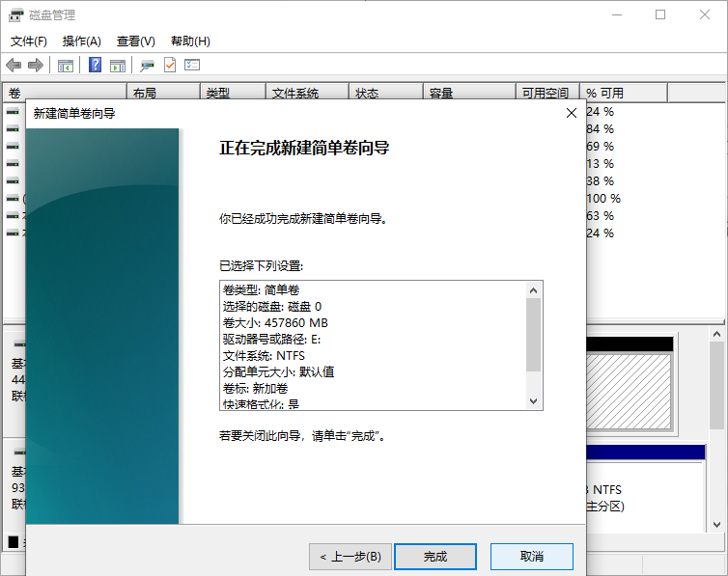Go back with the 上一步(B) button
The image size is (728, 576).
coord(350,556)
